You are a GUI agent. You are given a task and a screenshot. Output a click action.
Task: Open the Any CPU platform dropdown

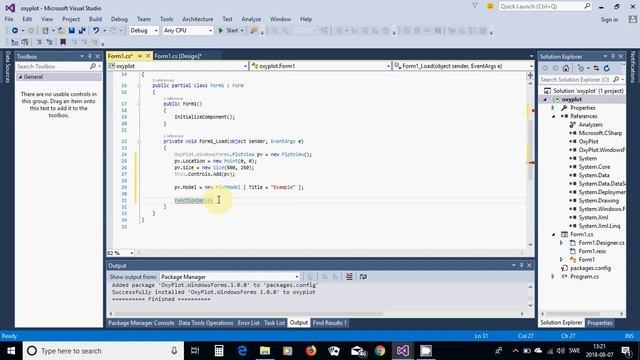(188, 31)
